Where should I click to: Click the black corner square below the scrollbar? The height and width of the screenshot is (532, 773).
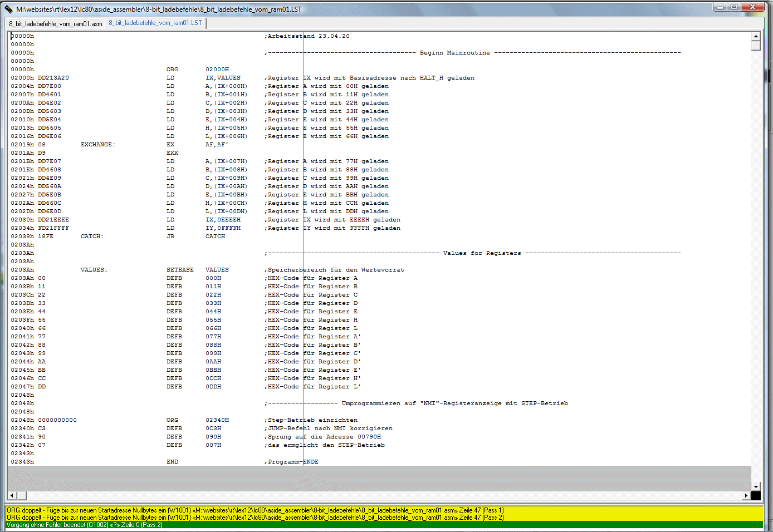tap(756, 495)
